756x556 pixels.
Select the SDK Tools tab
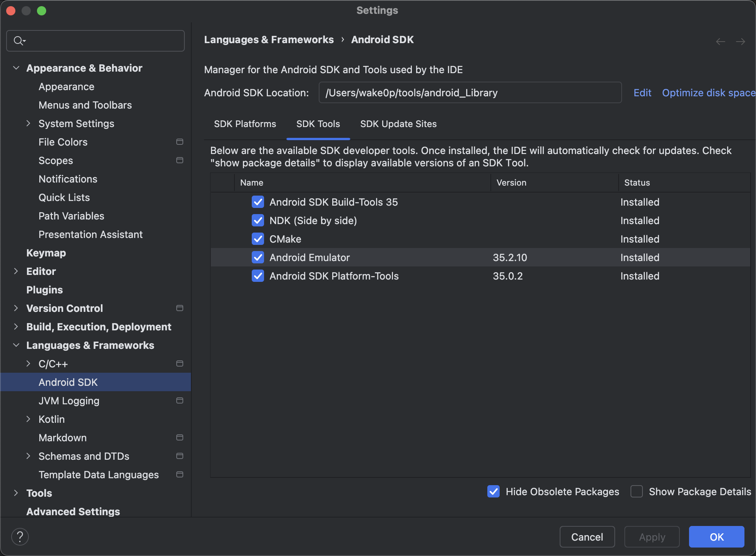(x=318, y=124)
